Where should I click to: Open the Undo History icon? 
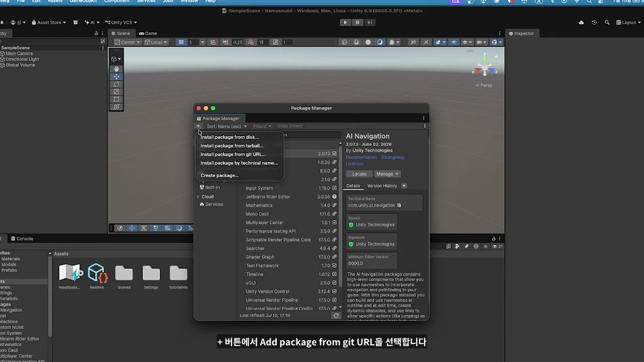click(x=594, y=22)
